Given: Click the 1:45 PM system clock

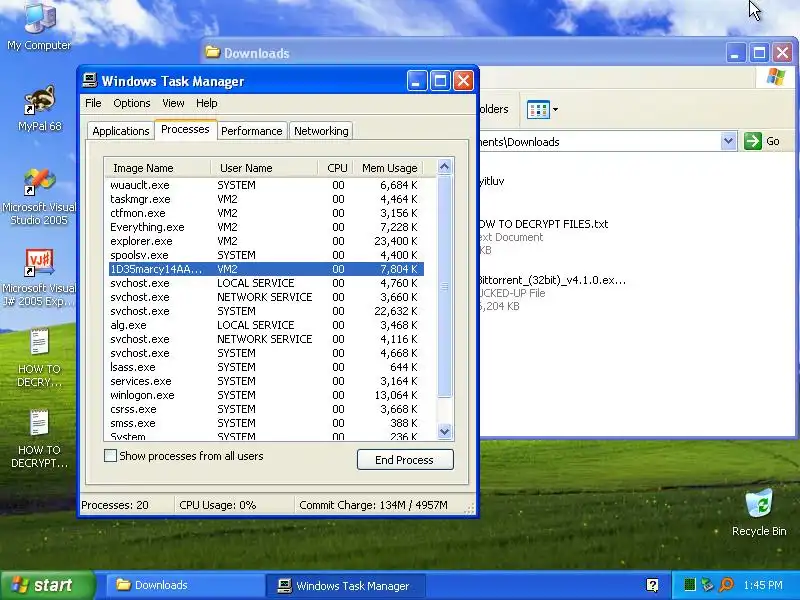Looking at the screenshot, I should click(x=763, y=585).
